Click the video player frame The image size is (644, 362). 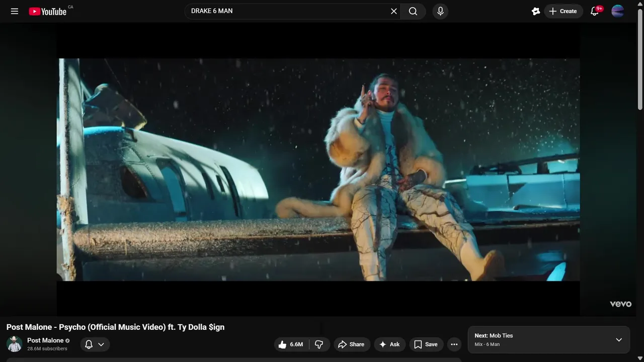point(318,169)
